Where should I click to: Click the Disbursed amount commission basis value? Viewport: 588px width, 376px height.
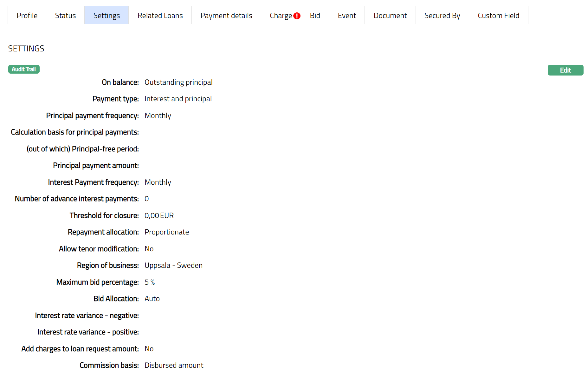click(x=174, y=365)
